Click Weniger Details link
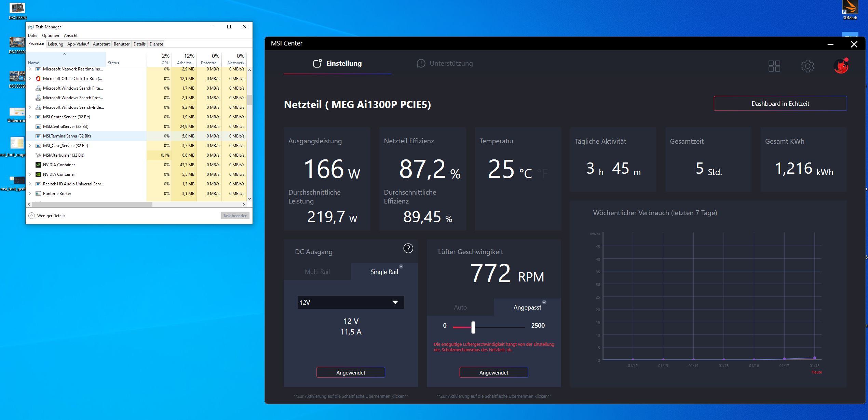 51,216
